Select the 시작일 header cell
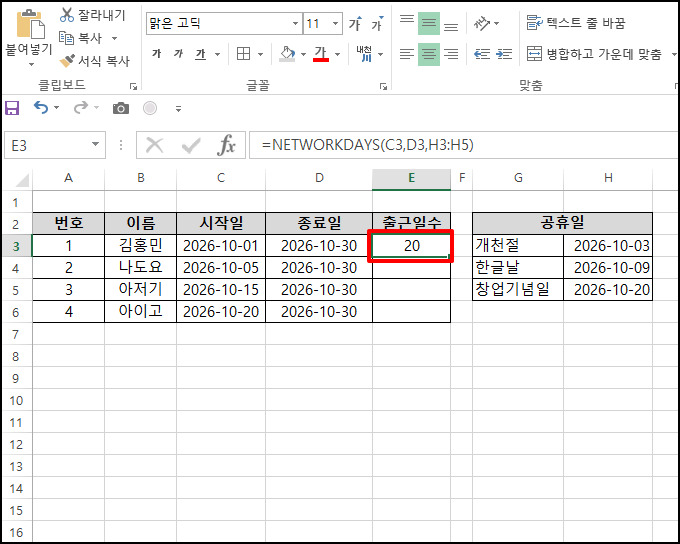This screenshot has height=544, width=680. pos(221,223)
